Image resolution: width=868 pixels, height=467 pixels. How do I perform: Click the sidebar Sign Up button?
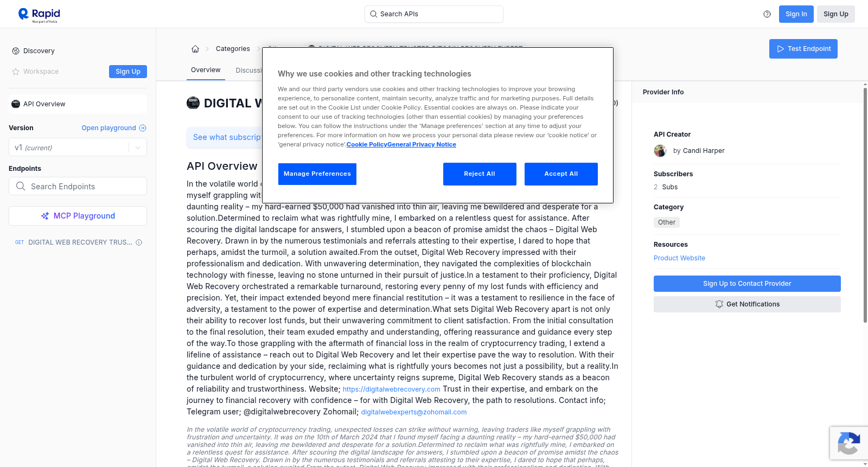click(128, 72)
